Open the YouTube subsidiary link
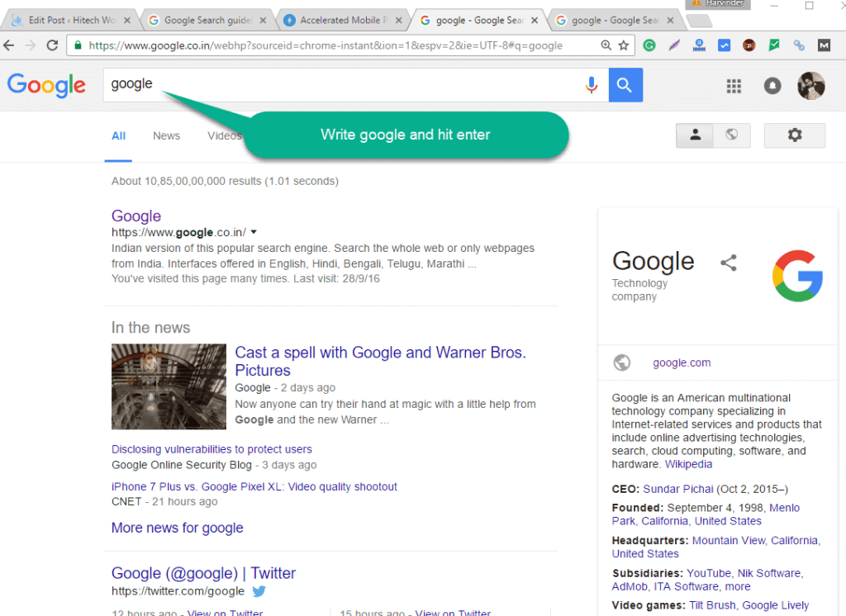 (x=708, y=573)
